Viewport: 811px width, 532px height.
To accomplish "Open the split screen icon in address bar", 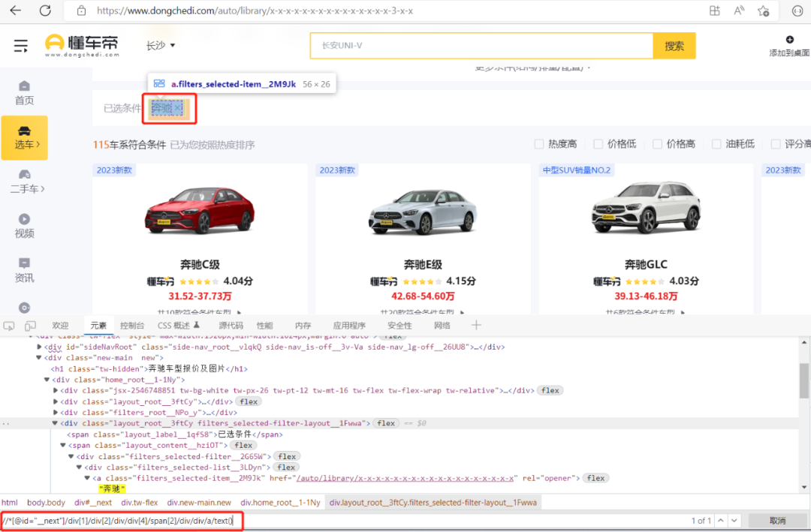I will tap(715, 11).
